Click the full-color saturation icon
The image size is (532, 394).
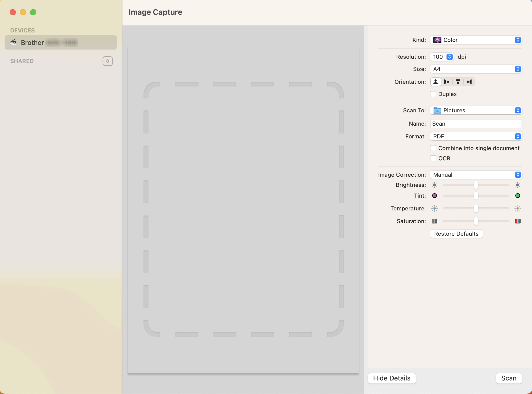(518, 221)
